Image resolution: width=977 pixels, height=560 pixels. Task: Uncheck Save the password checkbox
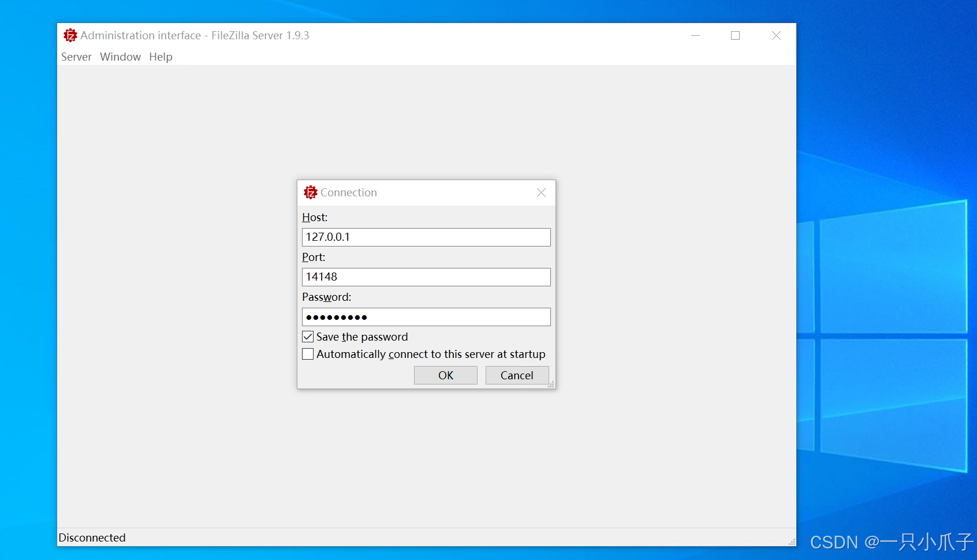tap(308, 337)
